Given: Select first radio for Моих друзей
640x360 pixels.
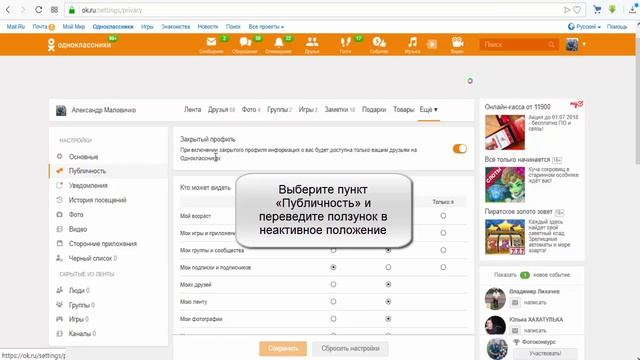Looking at the screenshot, I should coord(333,284).
